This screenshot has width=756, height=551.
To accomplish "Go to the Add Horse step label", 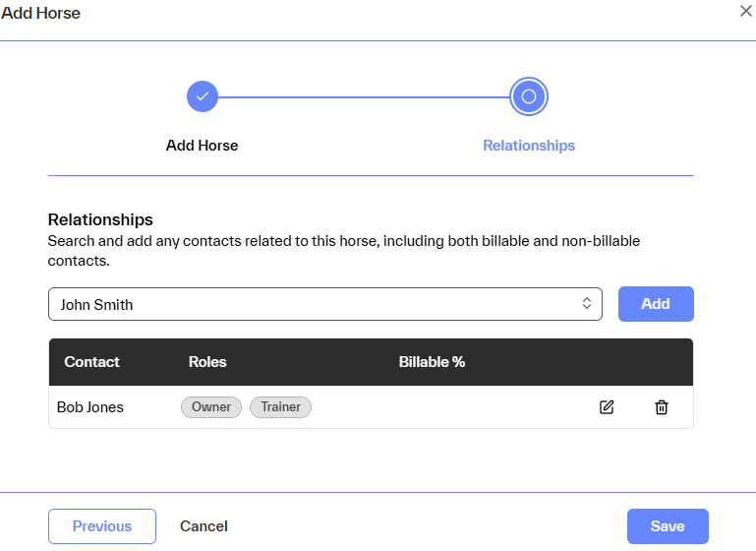I will (x=203, y=146).
